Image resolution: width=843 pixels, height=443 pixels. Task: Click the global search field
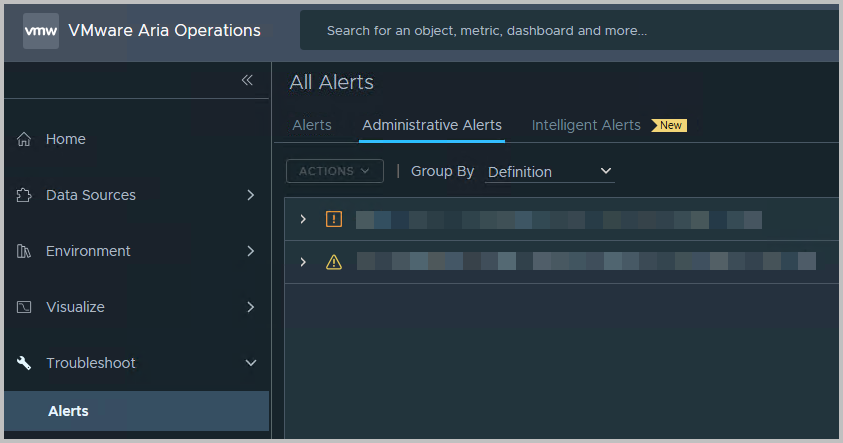point(569,31)
